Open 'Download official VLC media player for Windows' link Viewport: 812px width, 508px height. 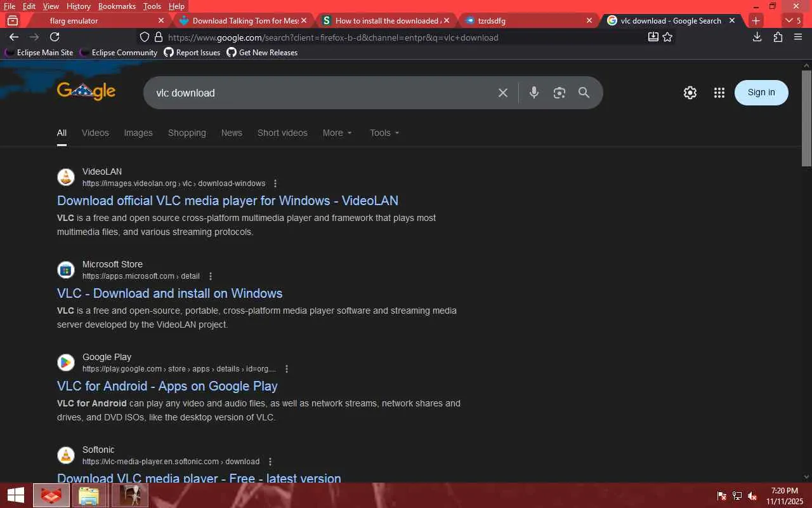click(228, 201)
